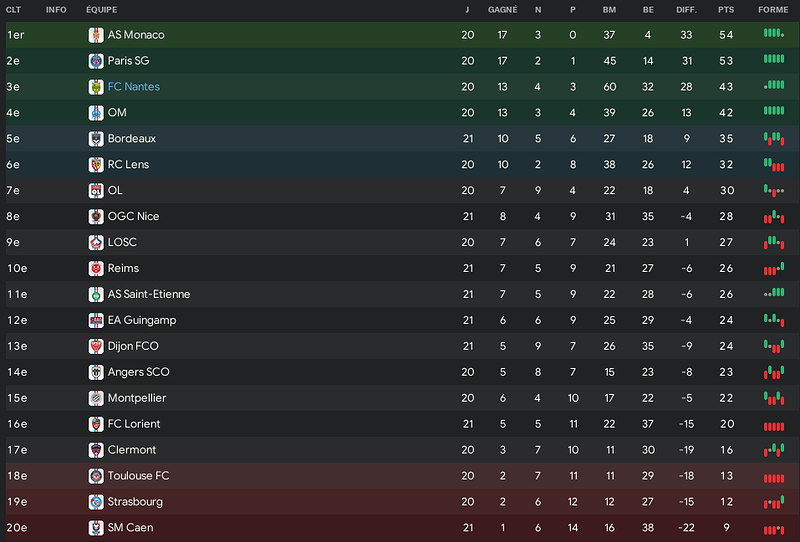The width and height of the screenshot is (800, 542).
Task: Sort table by PTS column header
Action: 726,10
